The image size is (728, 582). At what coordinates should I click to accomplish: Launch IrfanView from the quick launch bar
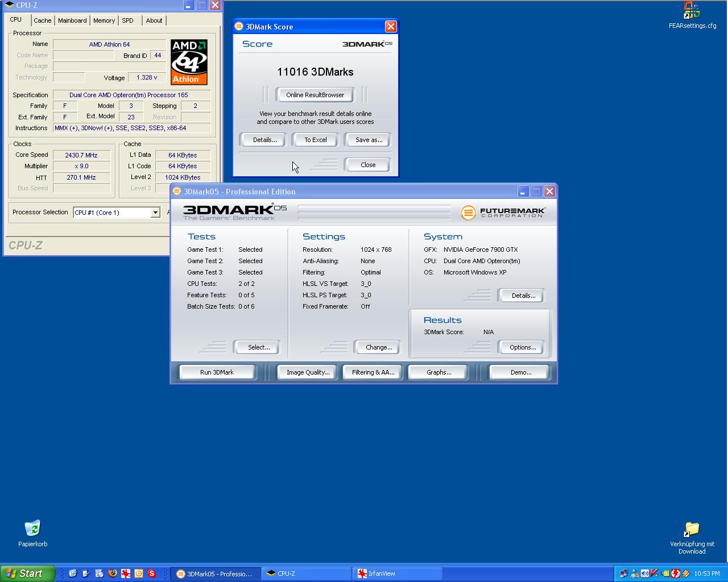point(126,573)
